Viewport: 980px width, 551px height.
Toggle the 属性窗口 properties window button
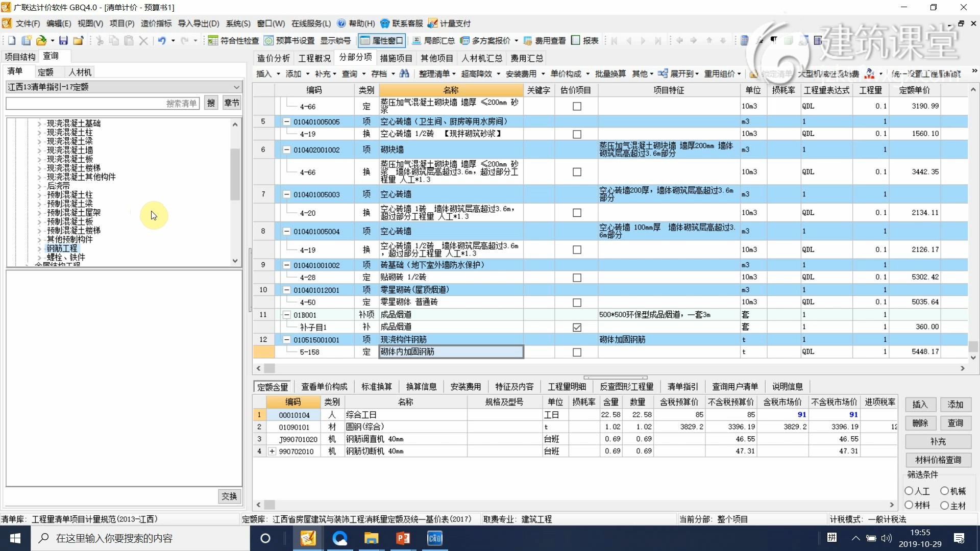tap(382, 41)
